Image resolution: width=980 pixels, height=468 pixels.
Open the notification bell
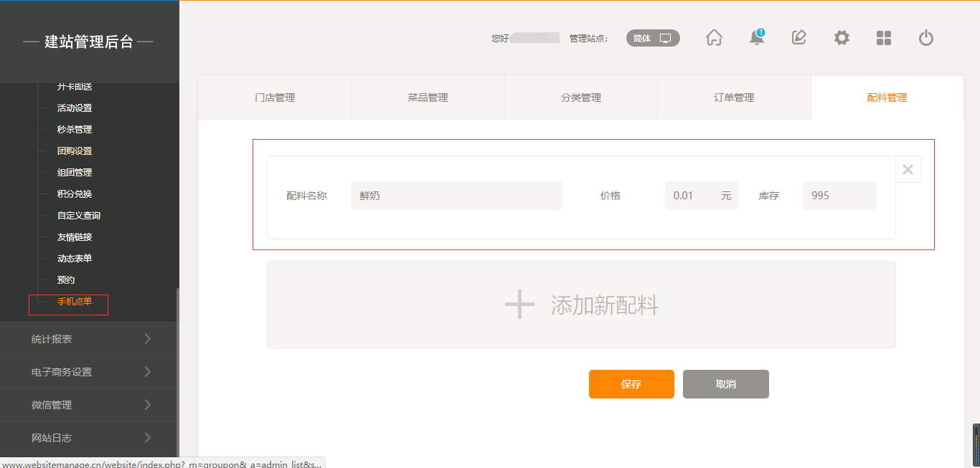[x=756, y=38]
